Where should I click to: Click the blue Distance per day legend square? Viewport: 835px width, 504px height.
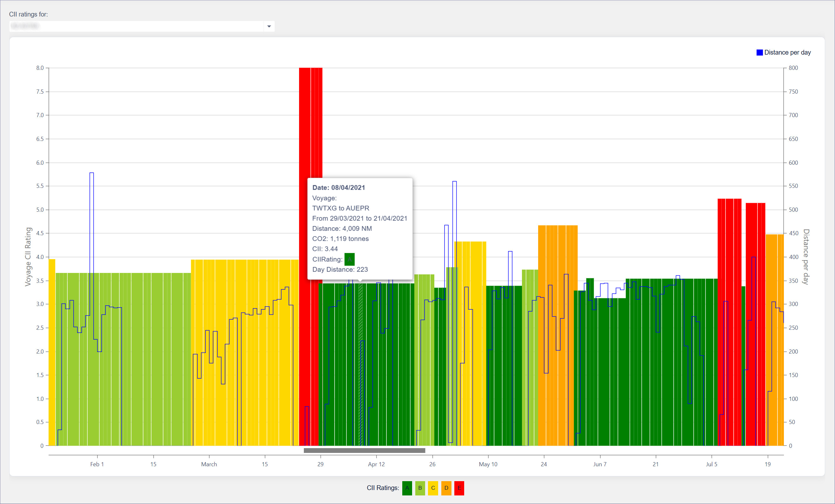(x=759, y=52)
